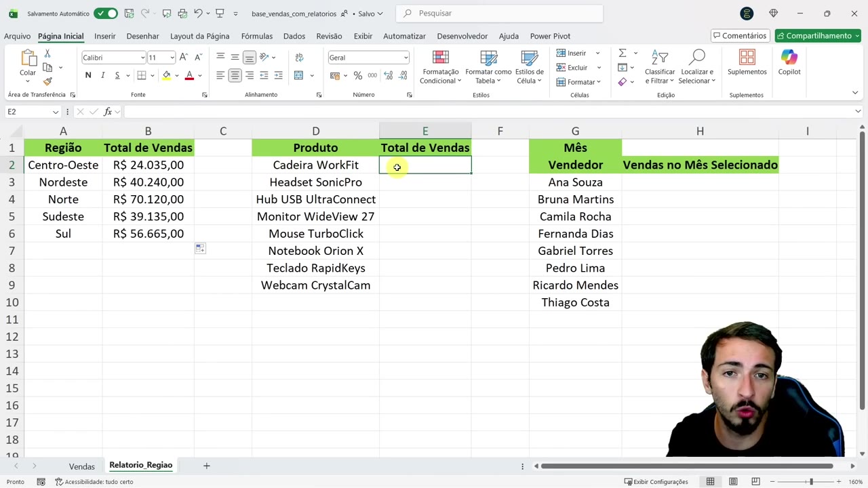Click Exibir Configurações in the status bar

(x=654, y=482)
